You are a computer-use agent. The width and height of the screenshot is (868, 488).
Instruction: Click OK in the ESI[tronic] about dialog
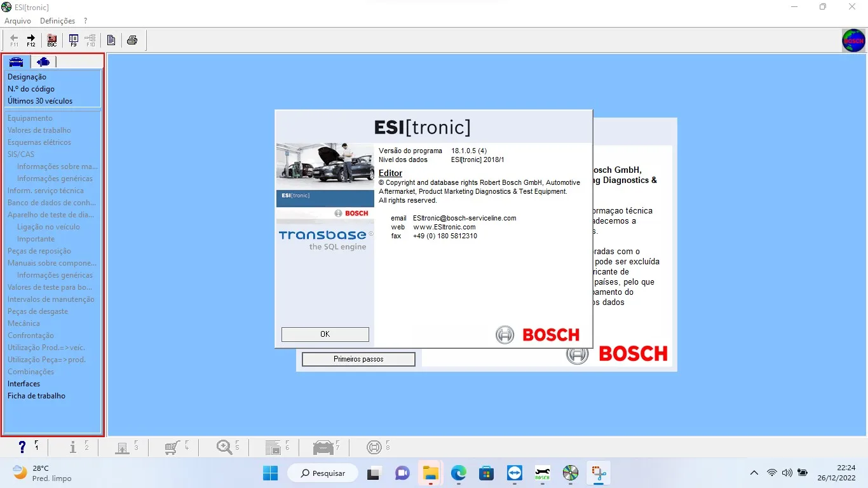tap(325, 334)
